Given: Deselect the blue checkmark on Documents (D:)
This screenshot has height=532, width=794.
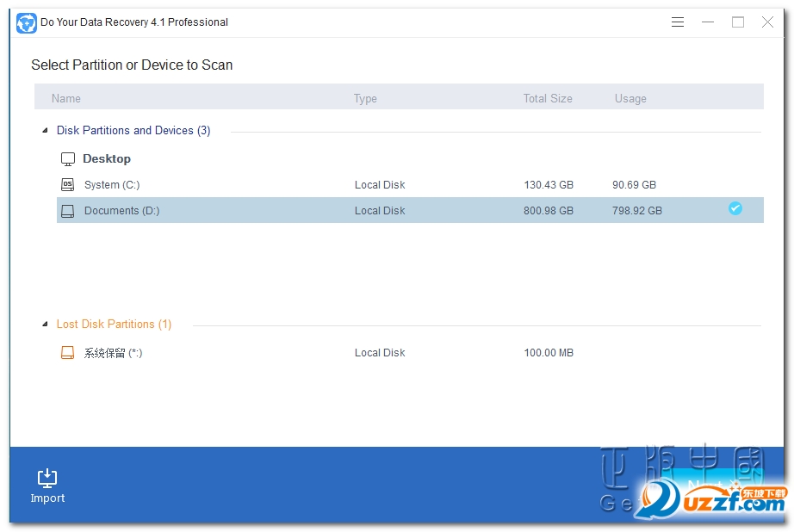Looking at the screenshot, I should pos(735,208).
